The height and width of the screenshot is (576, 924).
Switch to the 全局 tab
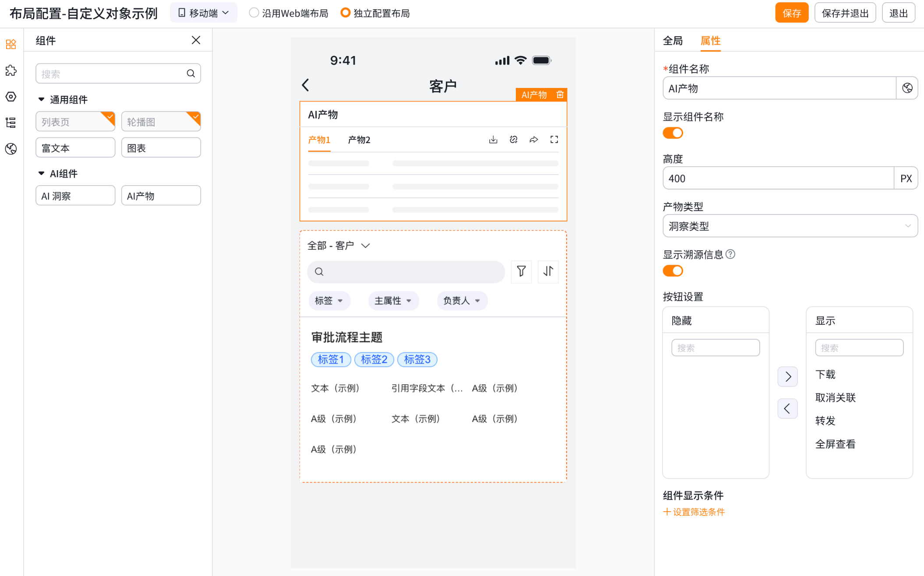tap(673, 41)
